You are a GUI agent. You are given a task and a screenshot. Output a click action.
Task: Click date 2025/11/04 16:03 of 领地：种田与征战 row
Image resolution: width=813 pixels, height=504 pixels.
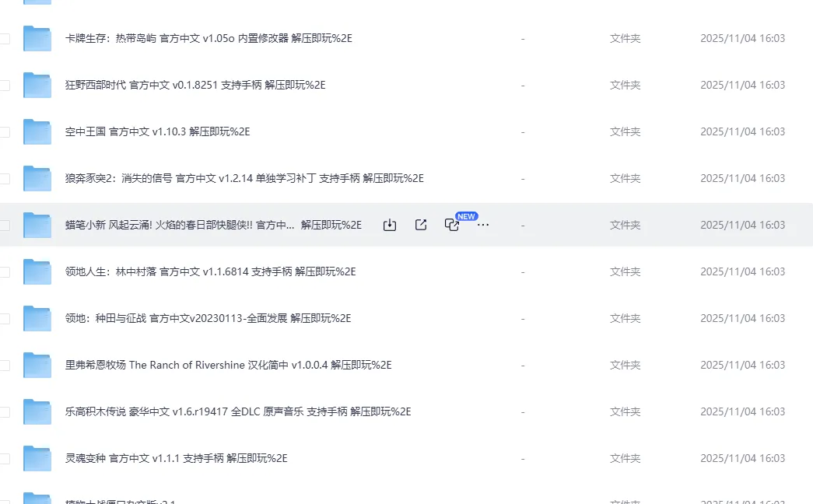[x=742, y=318]
